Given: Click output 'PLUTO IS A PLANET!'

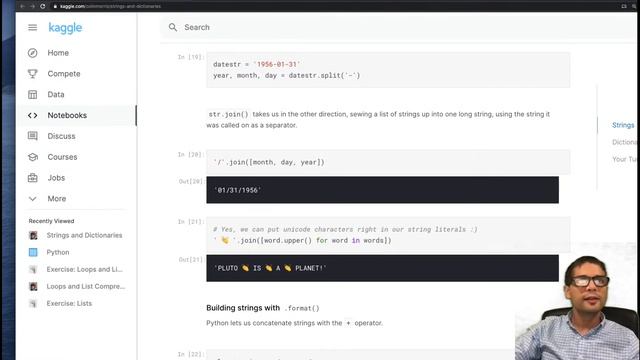Looking at the screenshot, I should 382,268.
